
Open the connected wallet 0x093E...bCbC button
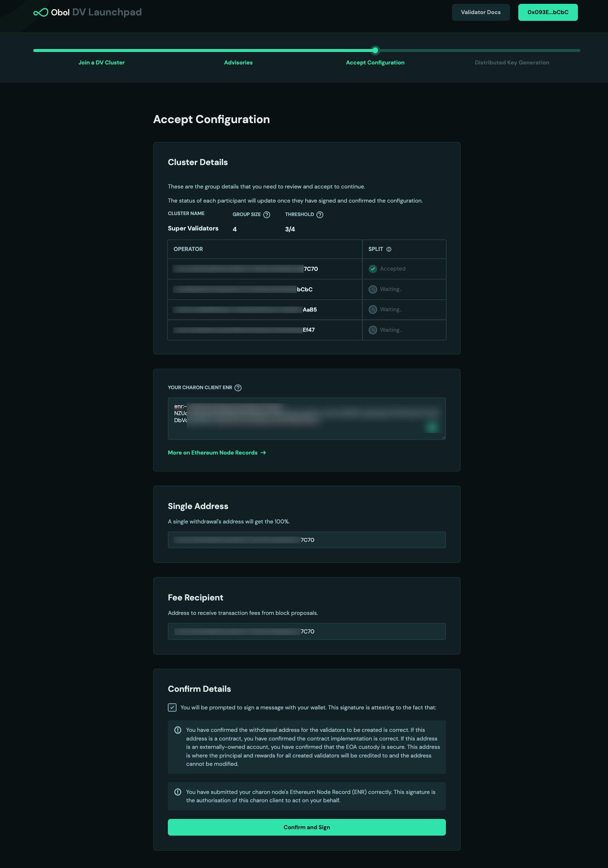[547, 13]
